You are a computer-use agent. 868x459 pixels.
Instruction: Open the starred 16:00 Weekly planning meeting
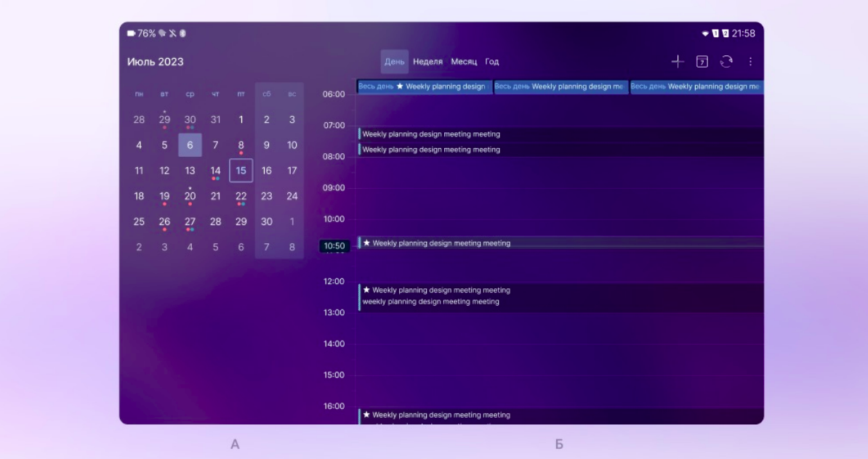[x=560, y=416]
